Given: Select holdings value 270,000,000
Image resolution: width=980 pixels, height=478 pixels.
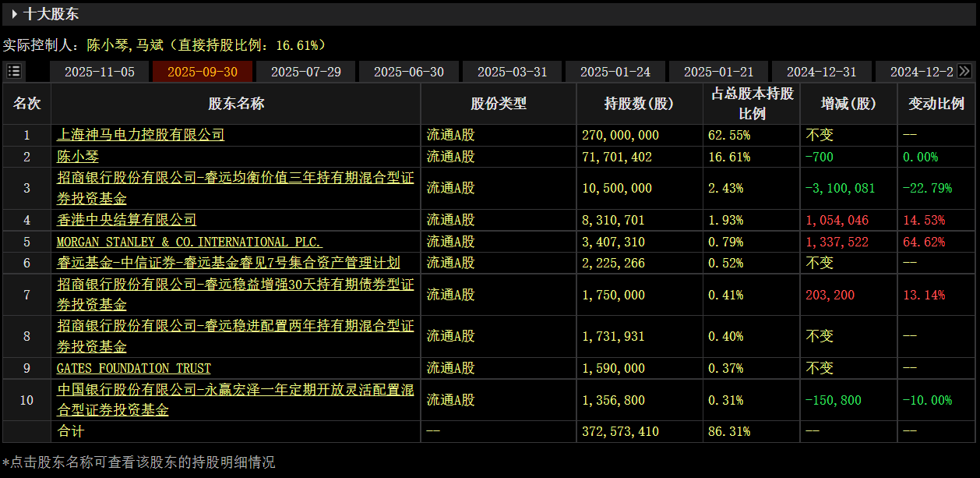Looking at the screenshot, I should pyautogui.click(x=620, y=135).
